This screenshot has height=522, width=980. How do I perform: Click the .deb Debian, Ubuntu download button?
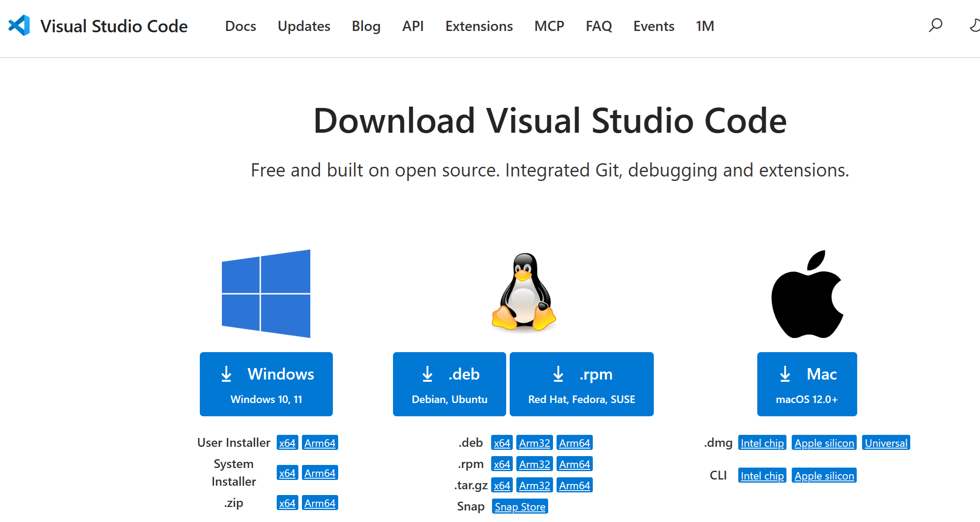pyautogui.click(x=450, y=384)
